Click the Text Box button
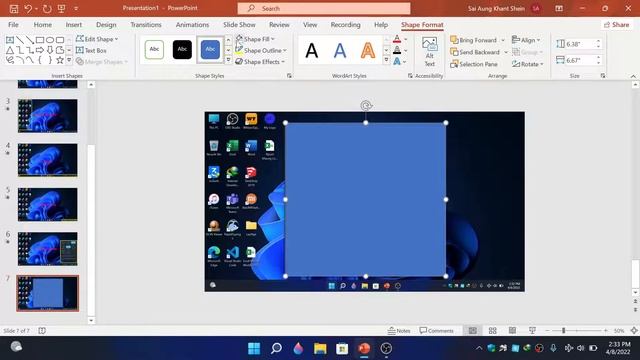This screenshot has height=360, width=640. (91, 50)
